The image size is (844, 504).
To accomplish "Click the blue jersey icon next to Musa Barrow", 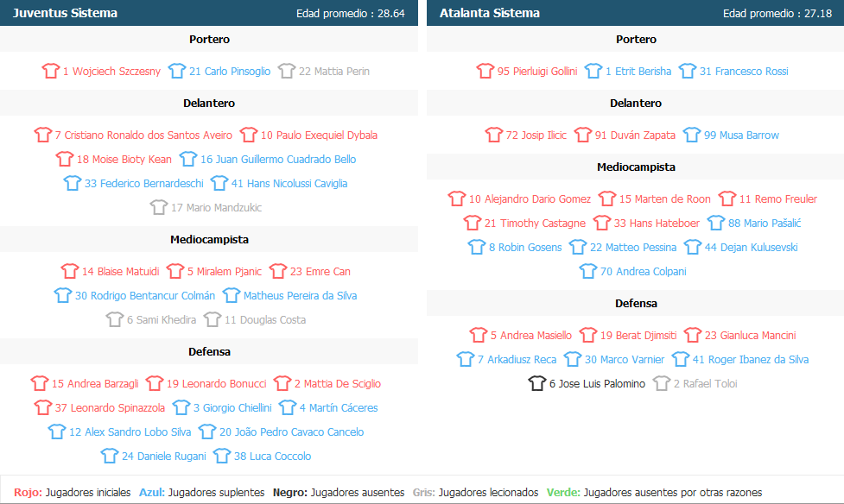I will (692, 135).
